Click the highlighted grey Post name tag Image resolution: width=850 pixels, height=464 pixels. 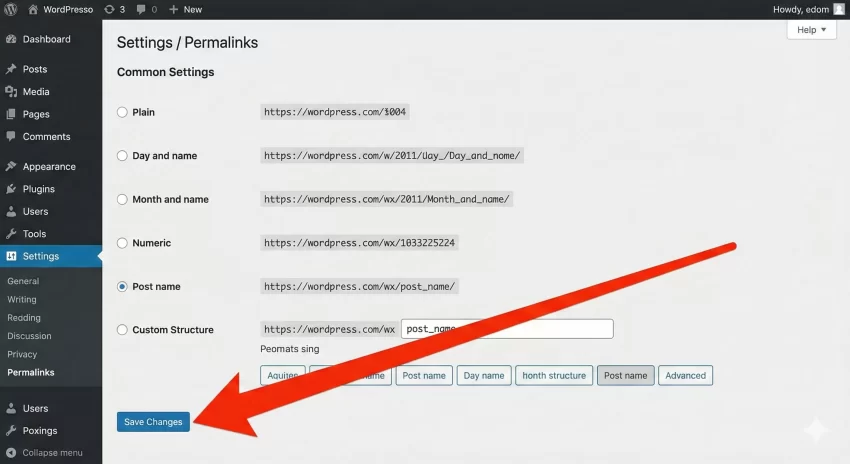click(626, 375)
